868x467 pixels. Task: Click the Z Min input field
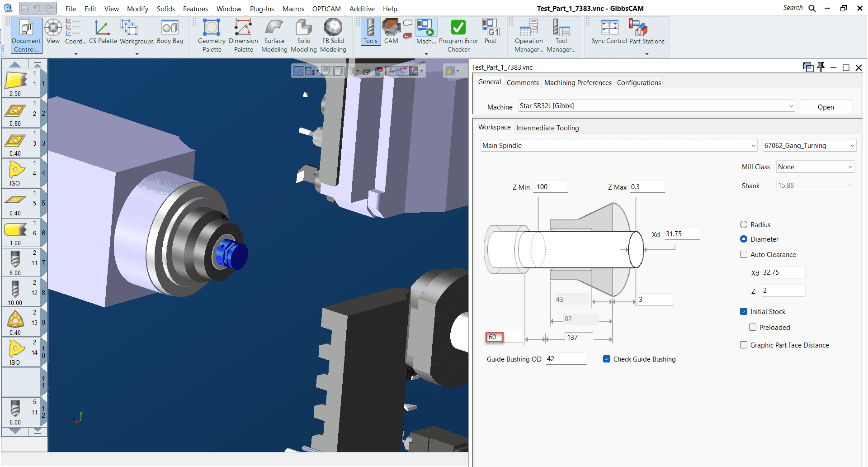(x=550, y=186)
